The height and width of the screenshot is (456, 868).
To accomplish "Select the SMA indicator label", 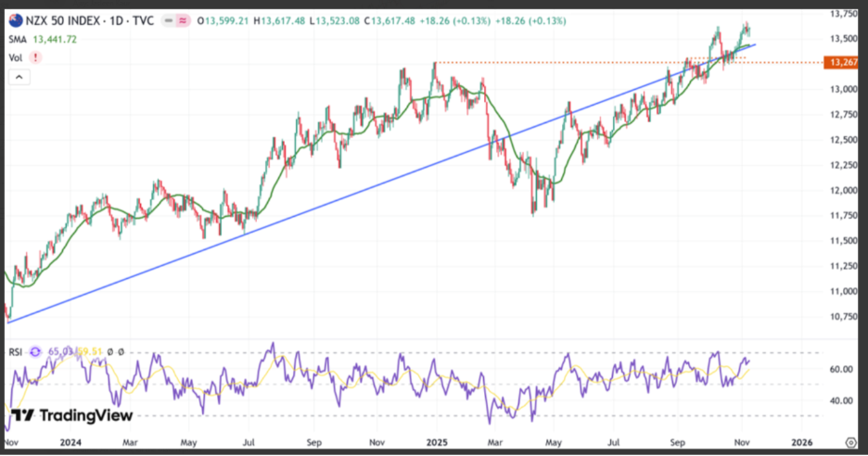I will tap(18, 39).
